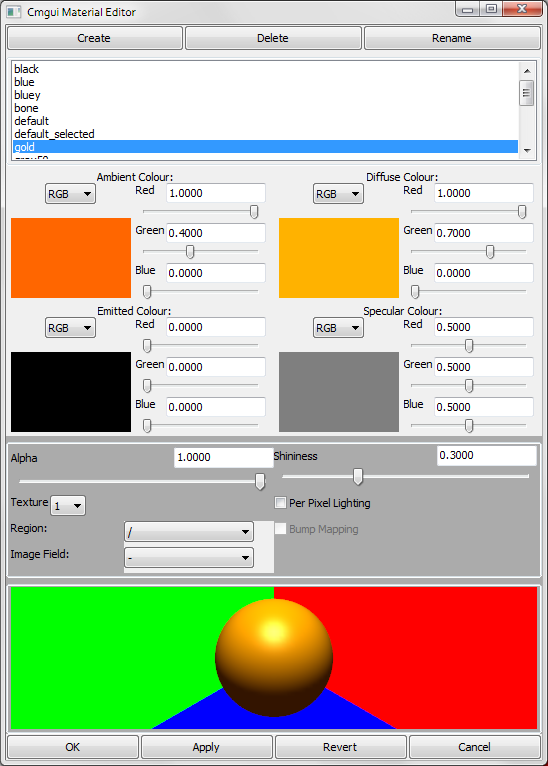Select 'black' in the material list

tap(265, 69)
